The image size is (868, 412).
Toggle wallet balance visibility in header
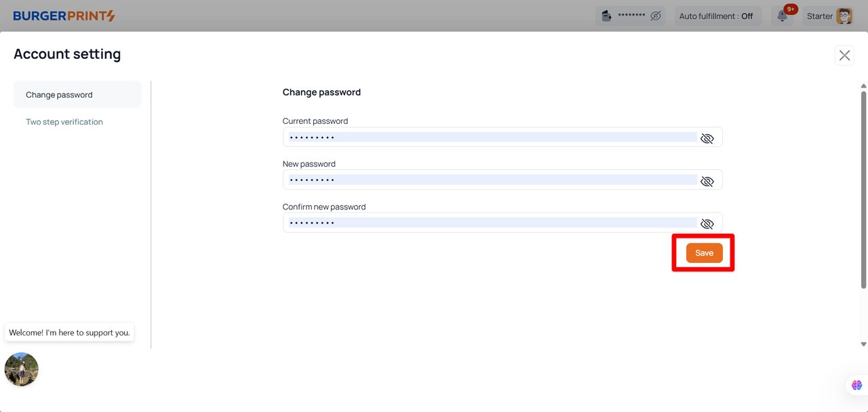(x=655, y=16)
